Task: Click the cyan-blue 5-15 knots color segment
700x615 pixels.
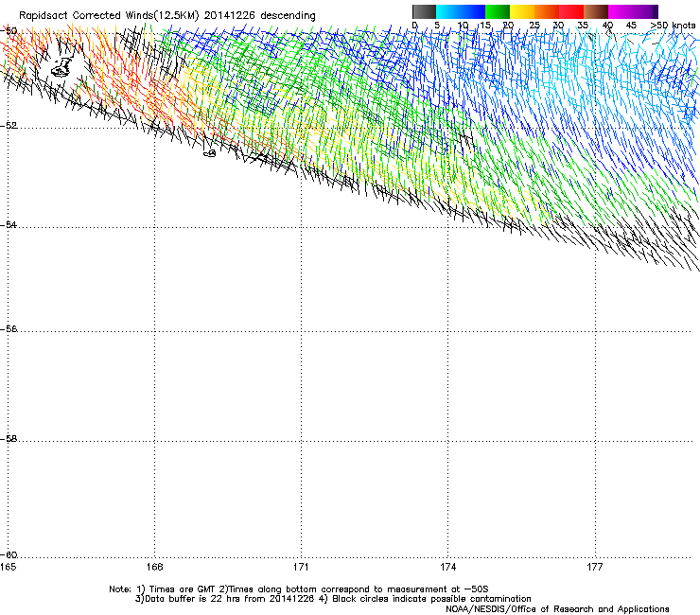Action: (x=461, y=11)
